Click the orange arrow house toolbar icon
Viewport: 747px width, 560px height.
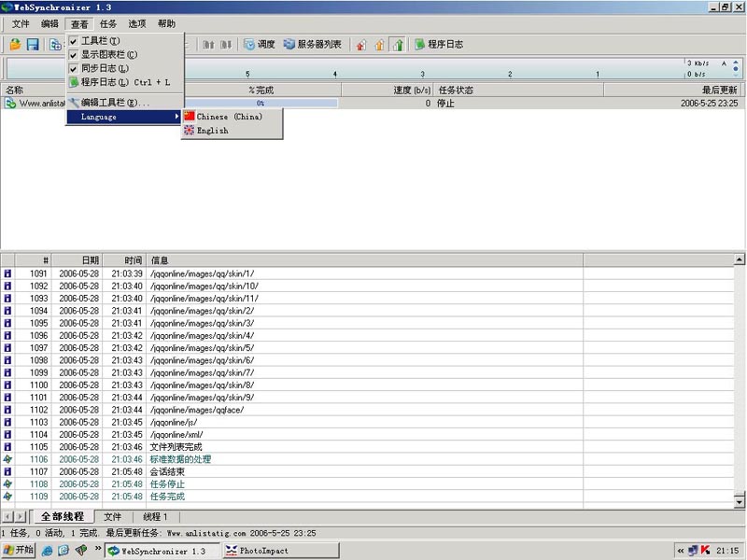coord(379,45)
